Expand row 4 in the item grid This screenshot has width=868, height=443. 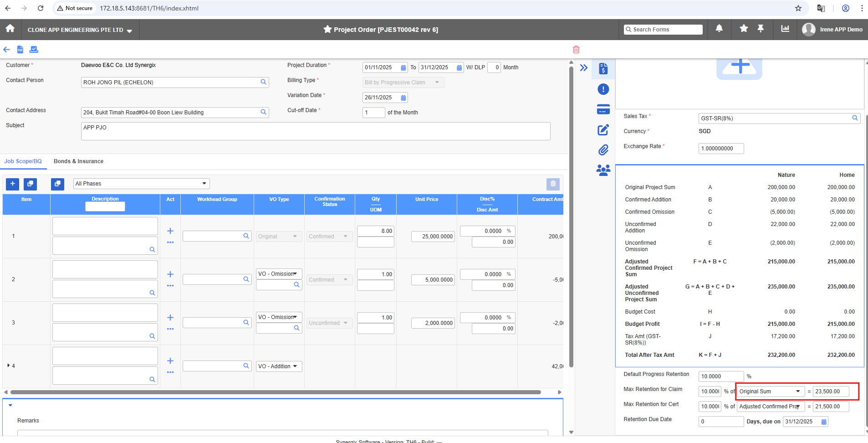click(x=8, y=366)
